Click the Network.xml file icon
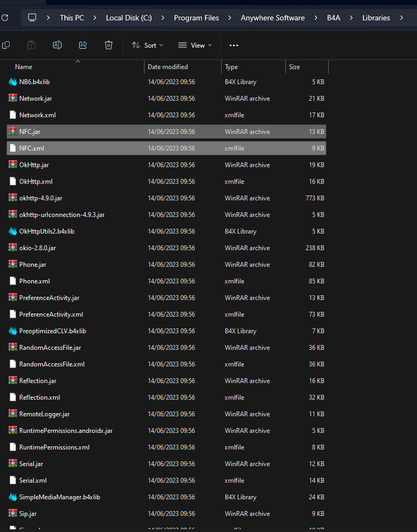Viewport: 417px width, 532px height. [x=13, y=115]
